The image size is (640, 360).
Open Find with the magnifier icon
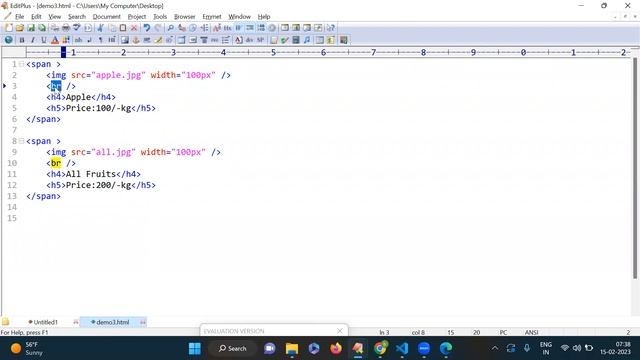(171, 28)
